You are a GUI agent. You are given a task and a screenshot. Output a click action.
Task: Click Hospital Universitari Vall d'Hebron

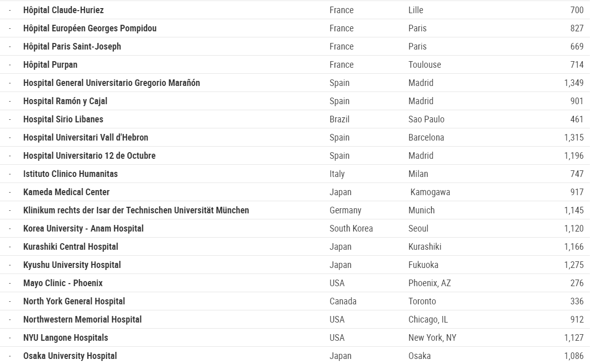coord(86,138)
